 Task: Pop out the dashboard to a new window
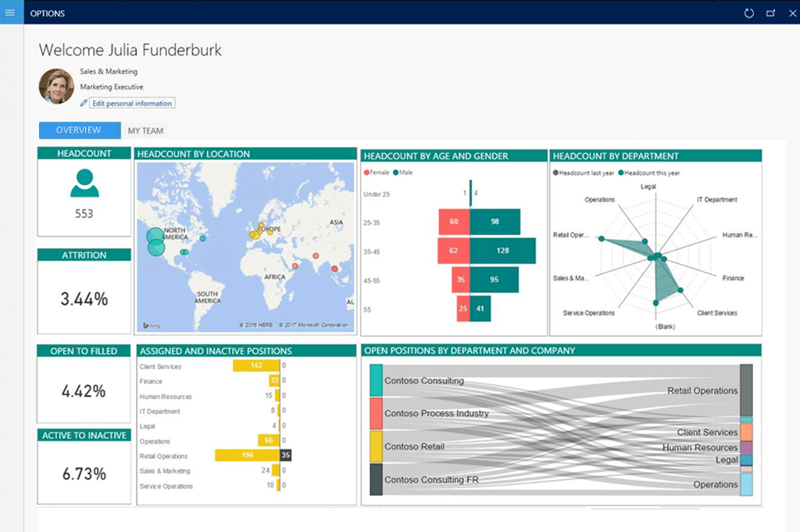point(770,12)
